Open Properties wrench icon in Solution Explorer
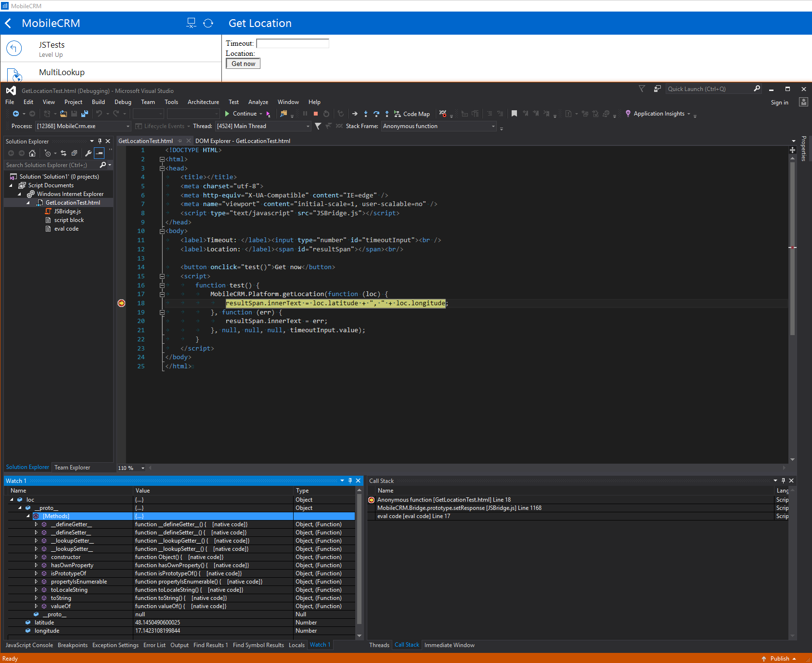The image size is (812, 663). click(x=88, y=153)
